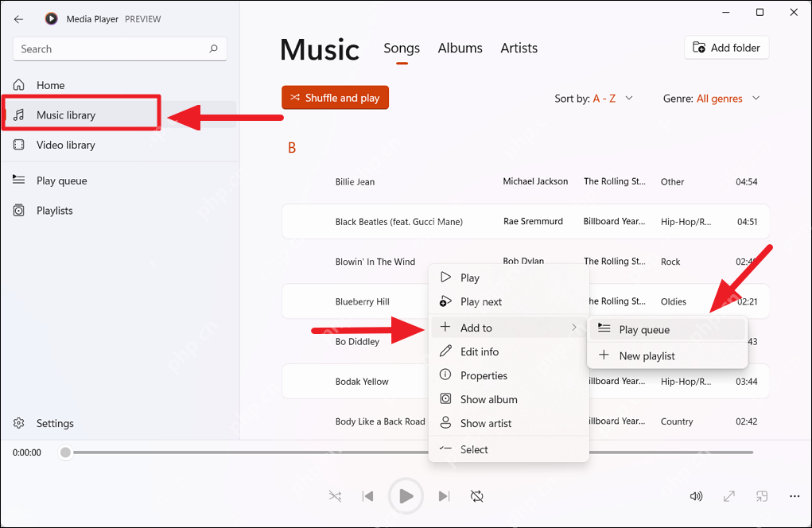
Task: Click the Rae Sremmurd artist name
Action: click(x=533, y=221)
